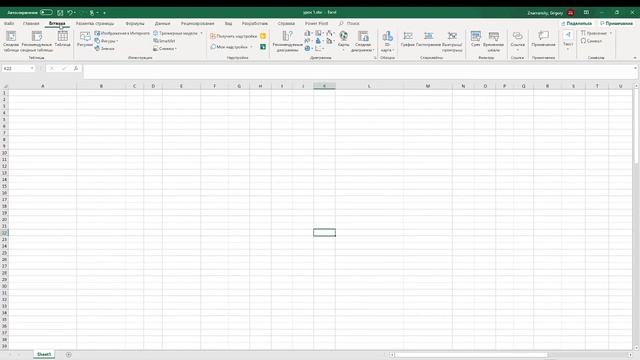
Task: Click Get Add-ins (Получить надстройки)
Action: 233,36
